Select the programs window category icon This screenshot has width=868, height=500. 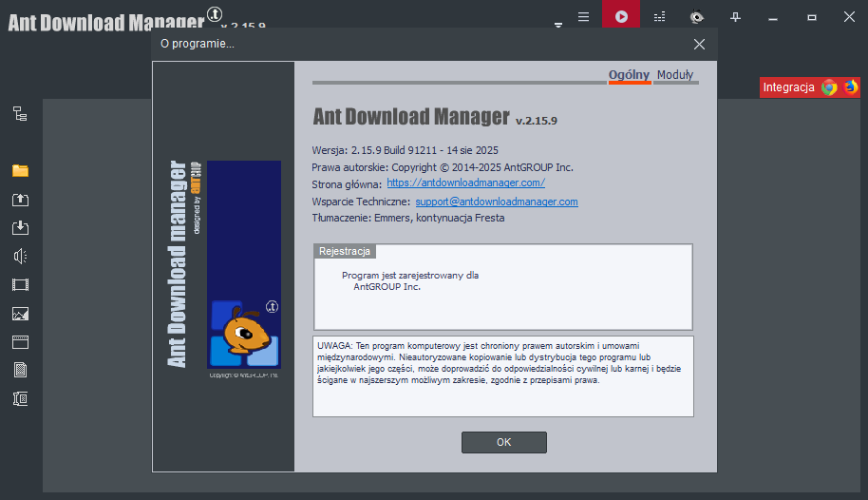tap(20, 342)
